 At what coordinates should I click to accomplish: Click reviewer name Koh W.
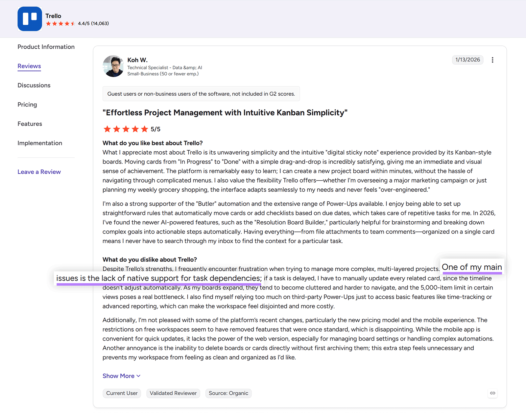pos(137,60)
